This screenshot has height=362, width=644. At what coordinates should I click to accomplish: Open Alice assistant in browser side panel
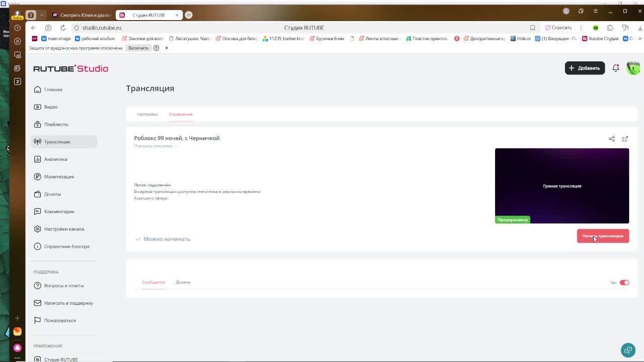[18, 348]
